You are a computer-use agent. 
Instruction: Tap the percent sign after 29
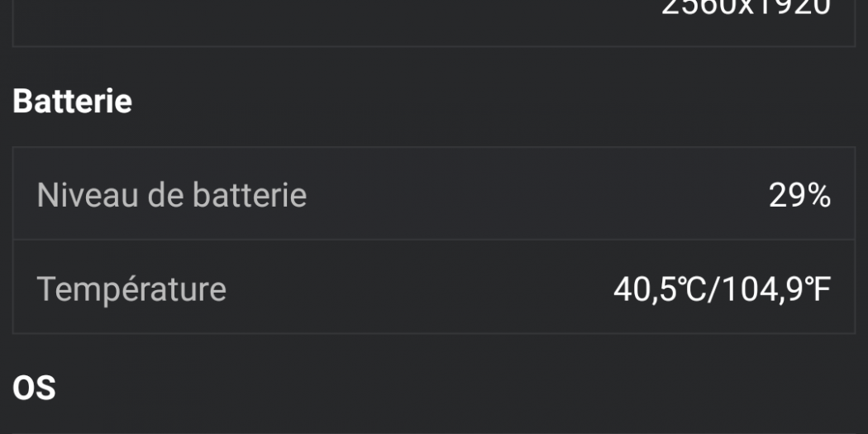[818, 196]
